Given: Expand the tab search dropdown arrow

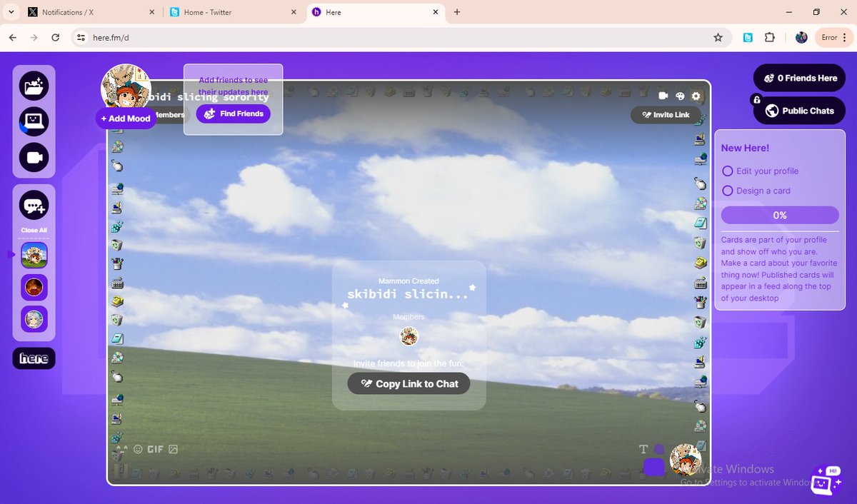Looking at the screenshot, I should [x=11, y=12].
